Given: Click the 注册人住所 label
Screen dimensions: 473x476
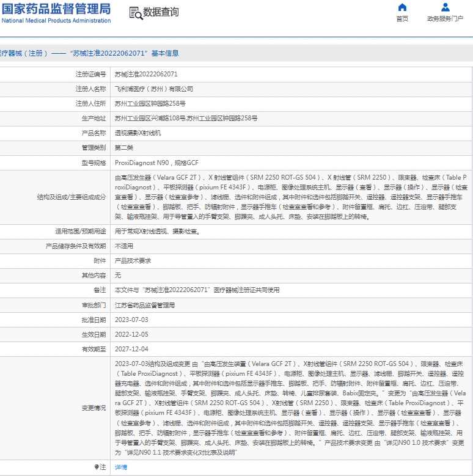Looking at the screenshot, I should point(90,104).
